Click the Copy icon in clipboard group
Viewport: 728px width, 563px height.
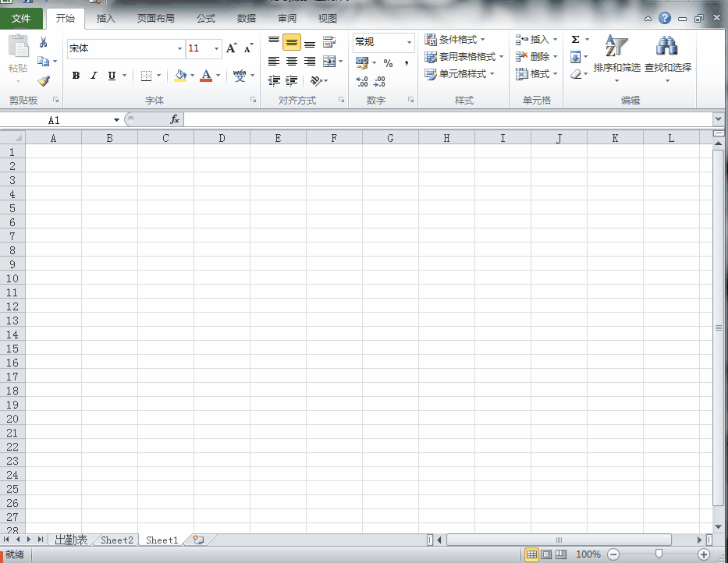(43, 62)
